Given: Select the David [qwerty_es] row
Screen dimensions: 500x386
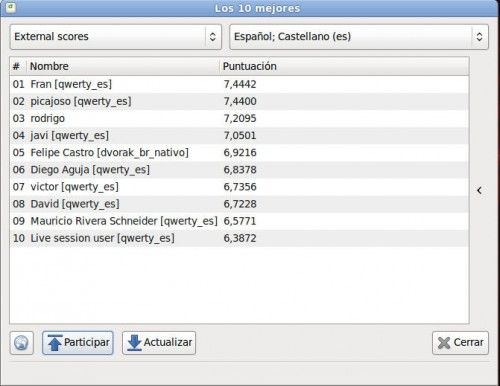Looking at the screenshot, I should pyautogui.click(x=239, y=204).
